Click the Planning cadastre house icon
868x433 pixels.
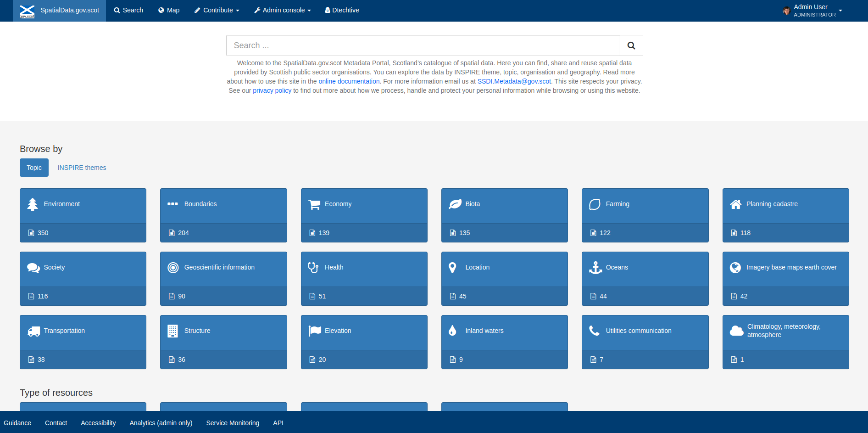click(x=736, y=204)
